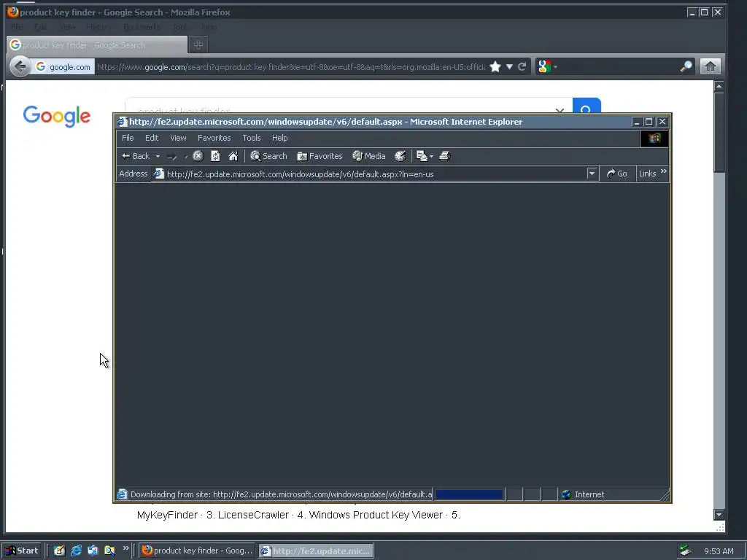Open the Google search engine selector in Firefox
Image resolution: width=747 pixels, height=560 pixels.
click(x=547, y=66)
